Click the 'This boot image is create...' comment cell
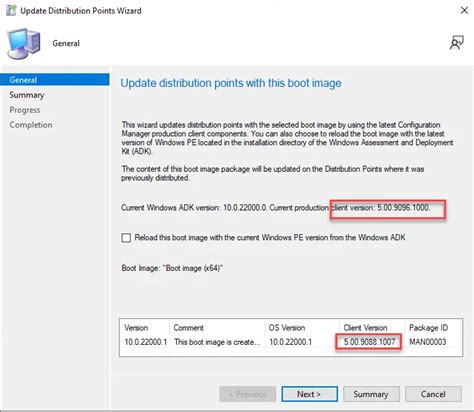This screenshot has width=474, height=412. [217, 342]
